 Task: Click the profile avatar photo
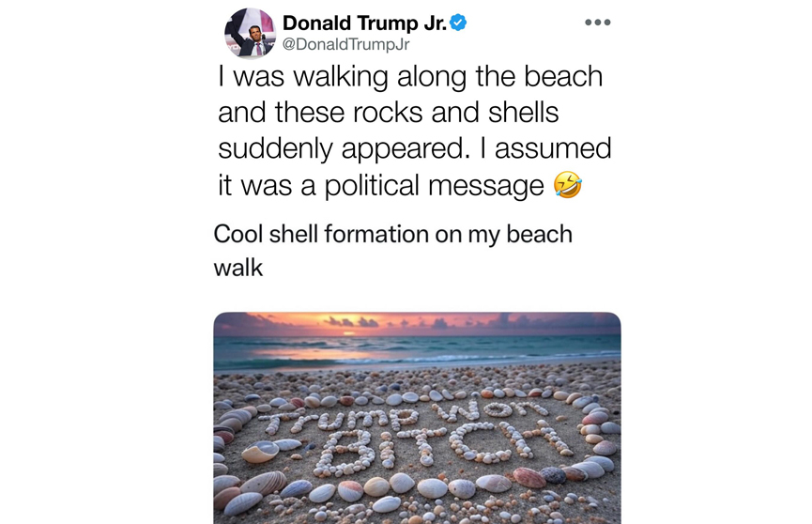tap(250, 34)
